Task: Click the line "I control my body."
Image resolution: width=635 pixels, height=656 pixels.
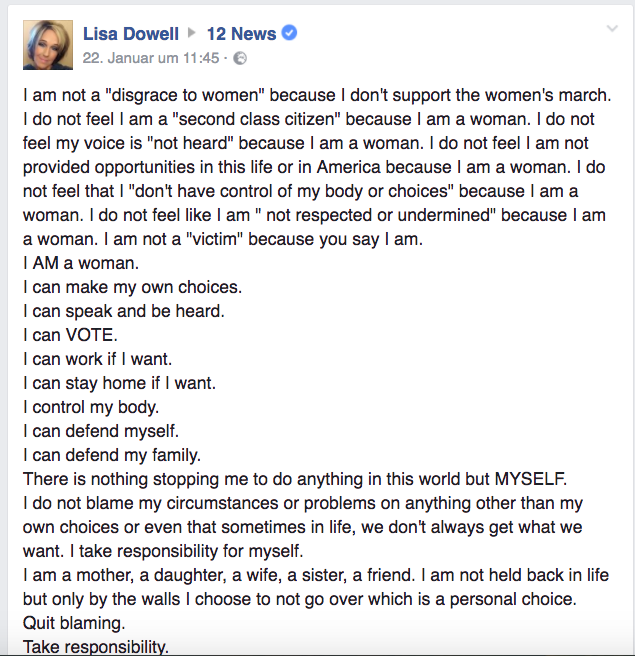Action: pos(91,407)
